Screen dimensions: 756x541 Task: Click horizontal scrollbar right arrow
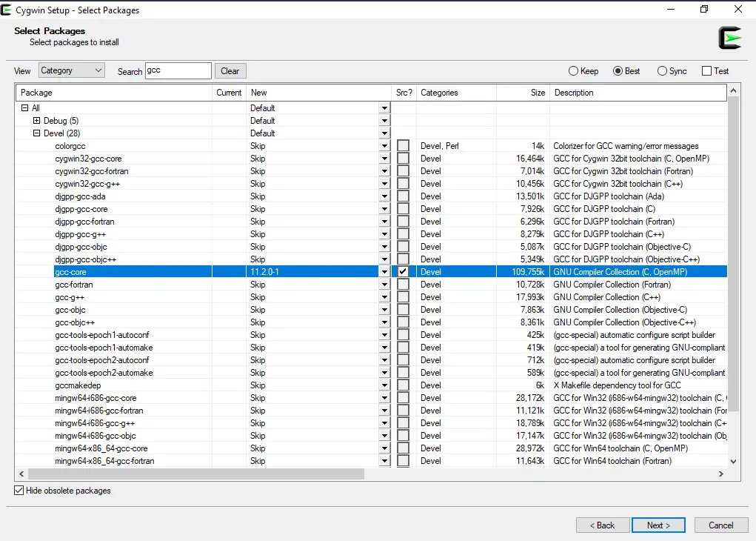[720, 474]
